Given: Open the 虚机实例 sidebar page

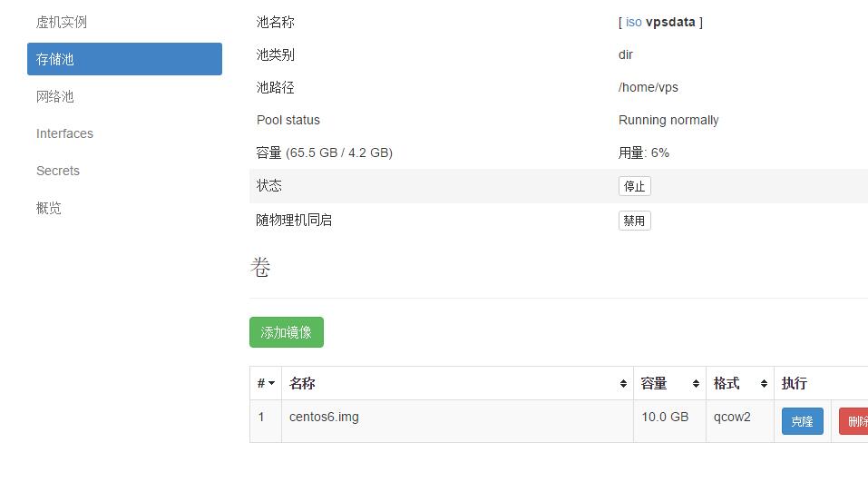Looking at the screenshot, I should (x=62, y=22).
